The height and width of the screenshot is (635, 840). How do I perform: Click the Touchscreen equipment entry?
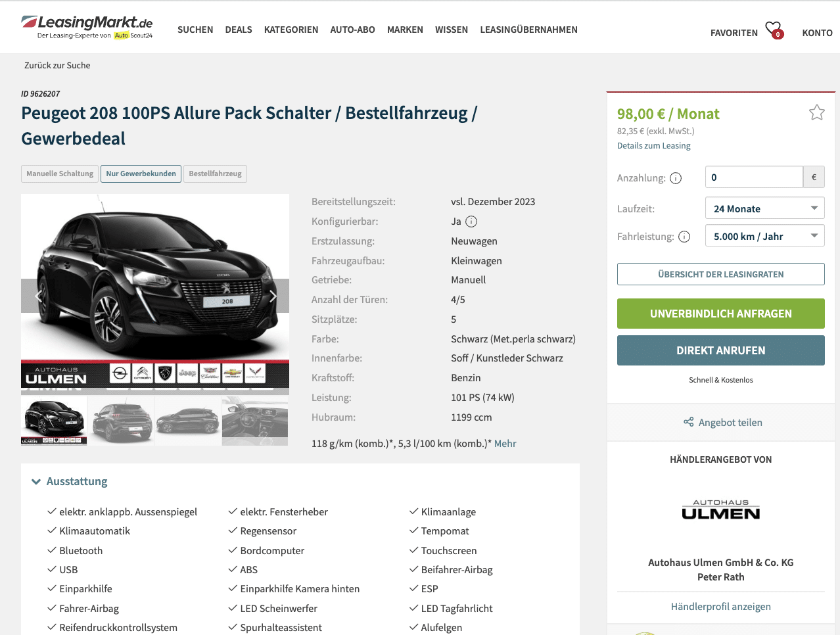[x=449, y=551]
